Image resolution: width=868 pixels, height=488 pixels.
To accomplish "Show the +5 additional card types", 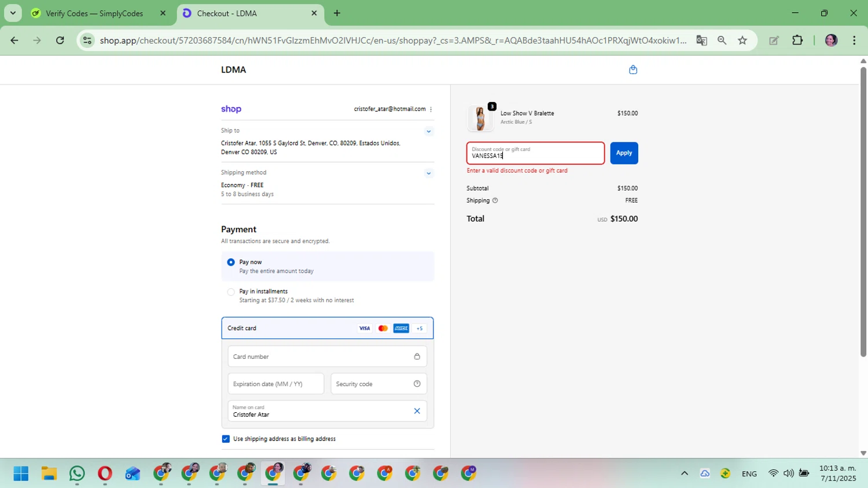I will point(420,328).
